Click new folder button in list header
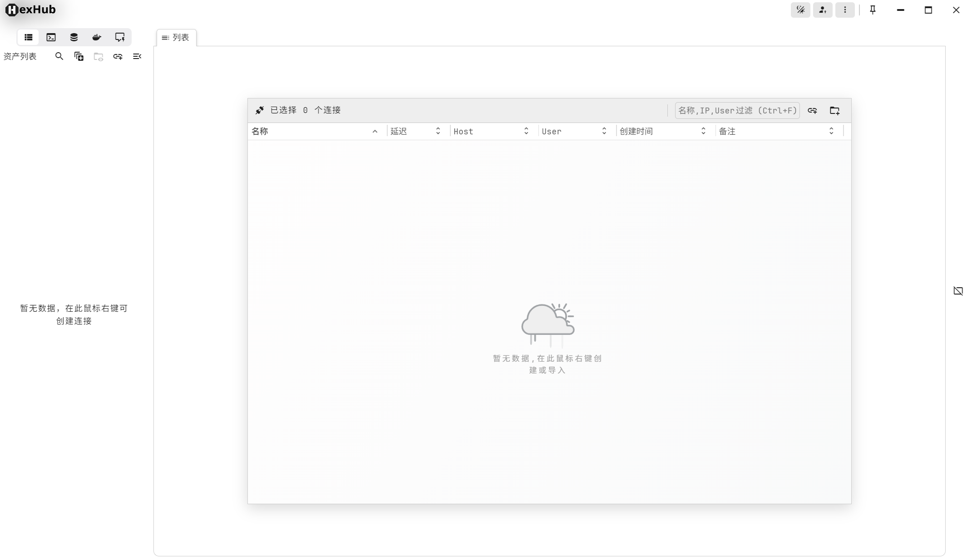967x560 pixels. [x=834, y=110]
